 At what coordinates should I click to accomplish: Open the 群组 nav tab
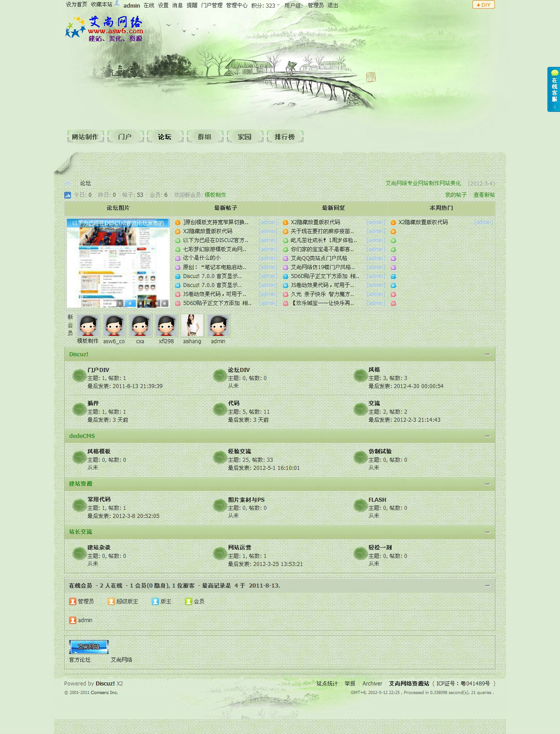[x=205, y=137]
